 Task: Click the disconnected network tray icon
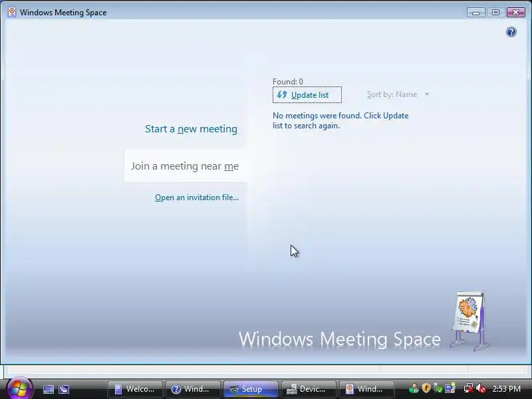pos(469,388)
